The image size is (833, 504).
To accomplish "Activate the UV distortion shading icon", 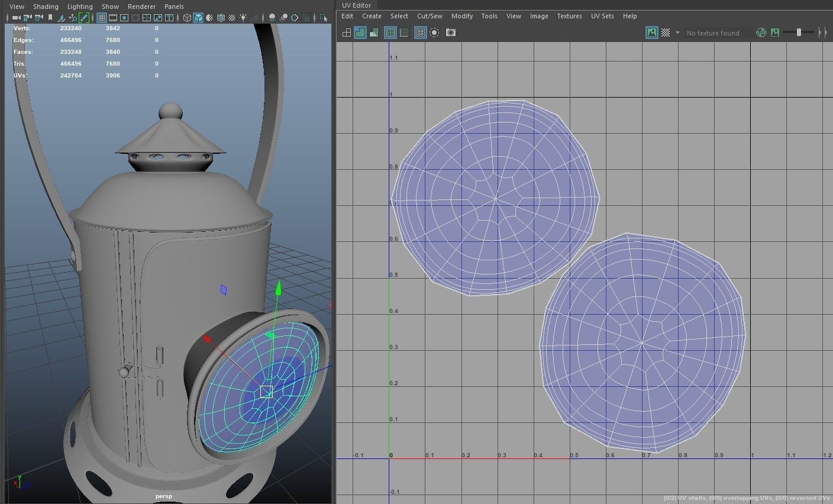I will [x=374, y=33].
